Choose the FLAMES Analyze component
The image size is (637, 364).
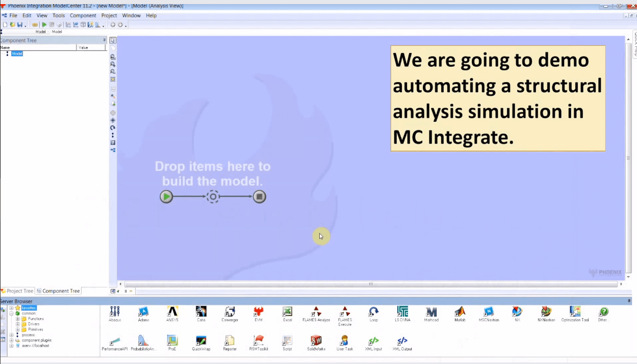tap(316, 311)
